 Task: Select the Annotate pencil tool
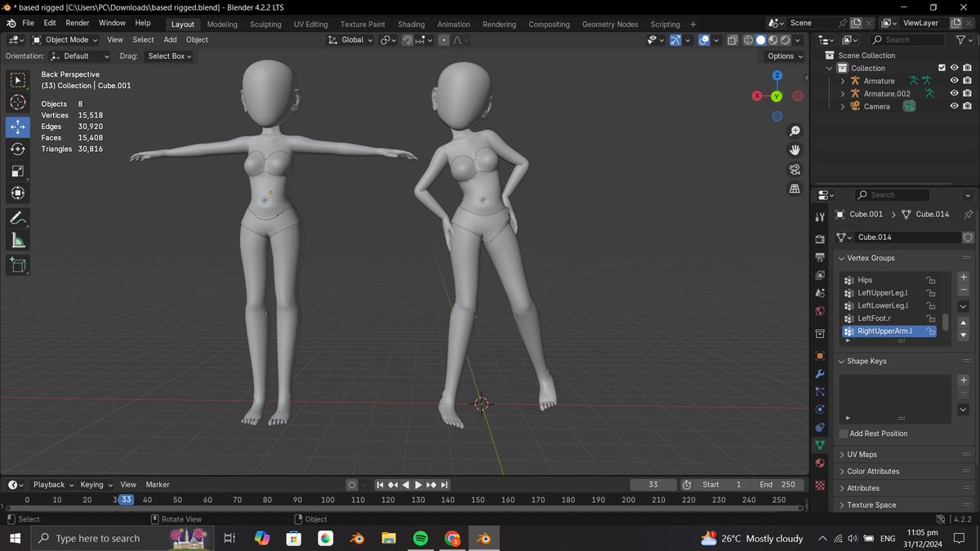17,218
